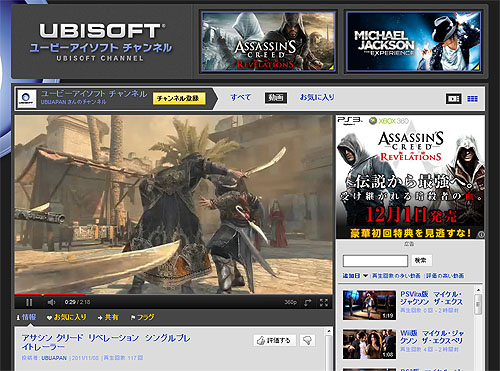Focus the channel video search field
This screenshot has height=371, width=500.
pyautogui.click(x=375, y=261)
